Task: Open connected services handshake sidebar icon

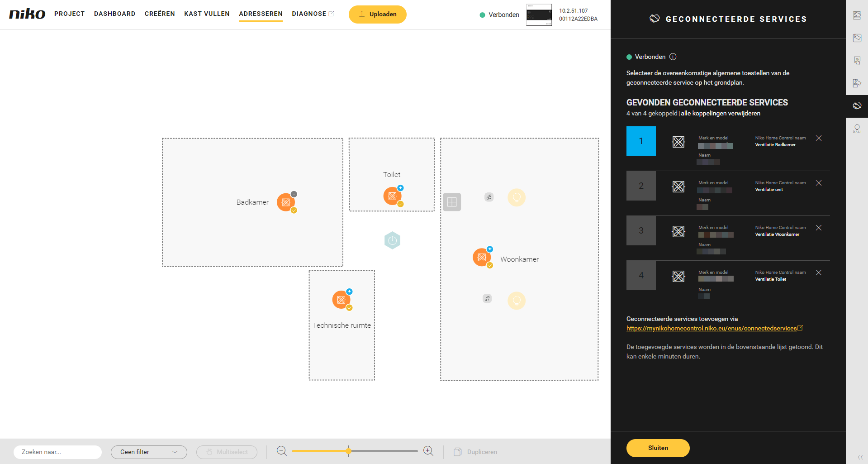Action: 857,105
